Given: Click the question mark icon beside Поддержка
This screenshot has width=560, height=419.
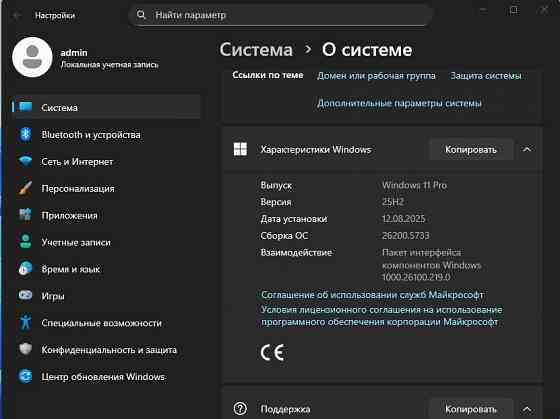Looking at the screenshot, I should pyautogui.click(x=240, y=409).
